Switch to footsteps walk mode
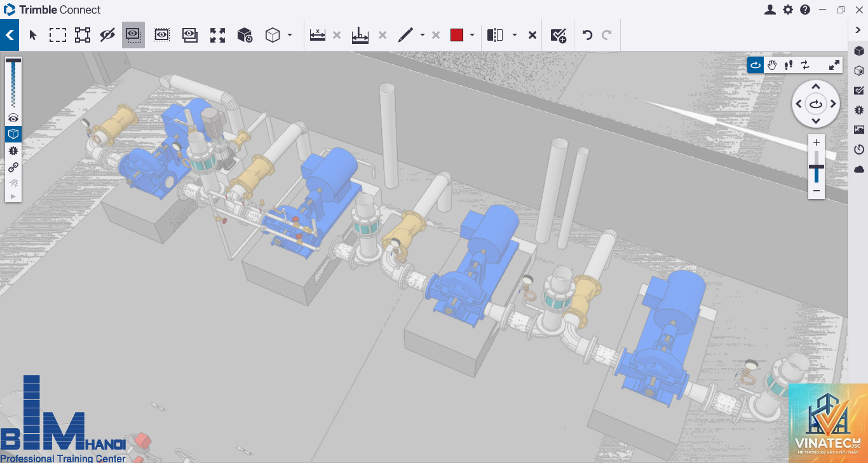868x463 pixels. [x=789, y=65]
